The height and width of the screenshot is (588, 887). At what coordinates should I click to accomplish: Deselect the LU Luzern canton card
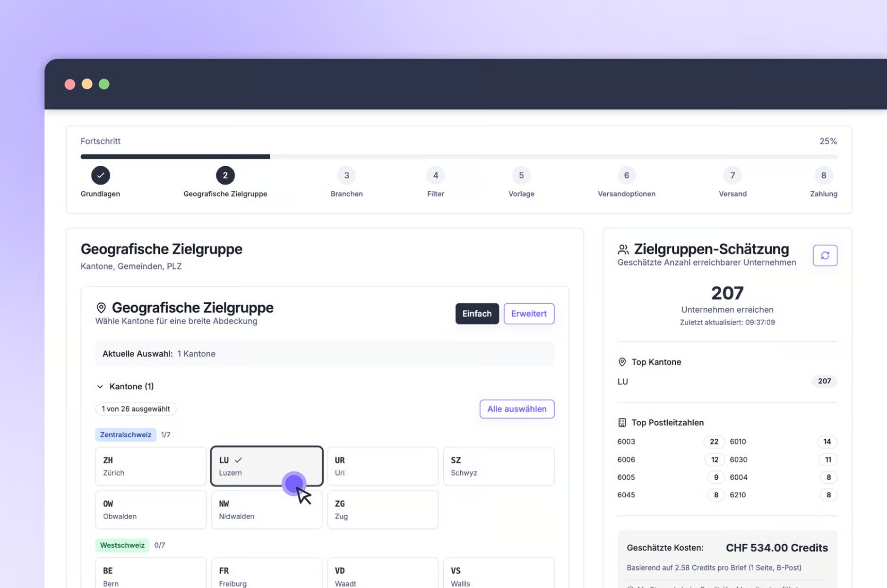tap(267, 466)
